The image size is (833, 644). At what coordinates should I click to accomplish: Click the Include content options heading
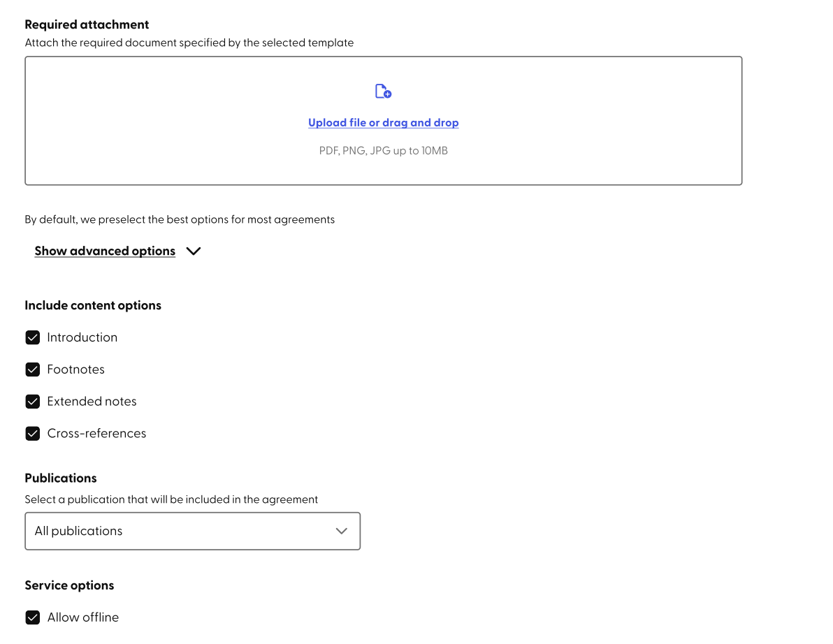click(93, 305)
